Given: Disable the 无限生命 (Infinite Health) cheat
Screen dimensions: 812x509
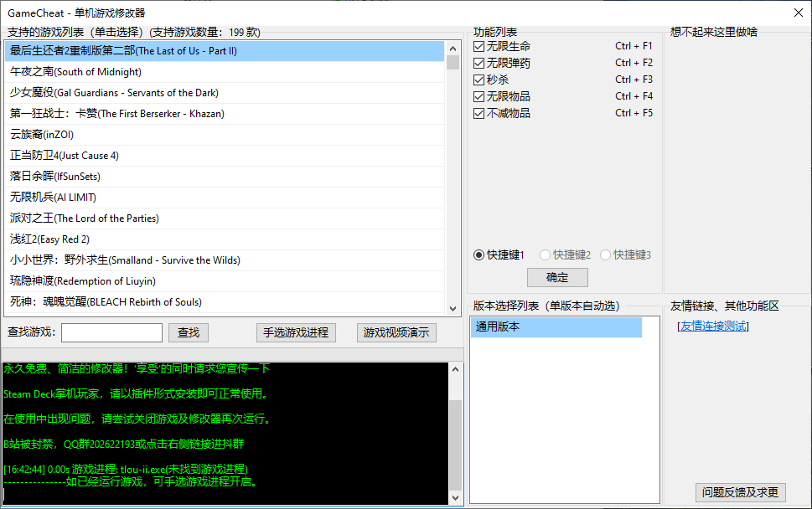Looking at the screenshot, I should (x=478, y=46).
